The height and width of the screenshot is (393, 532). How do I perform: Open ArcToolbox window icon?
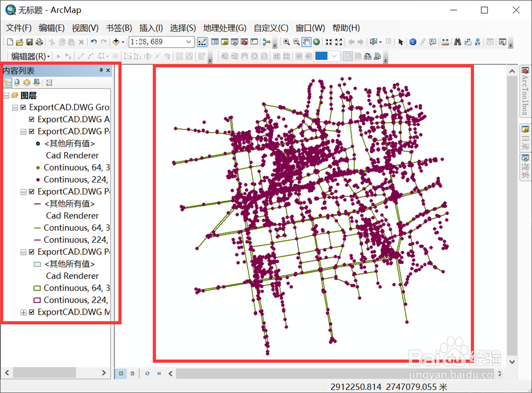click(244, 42)
